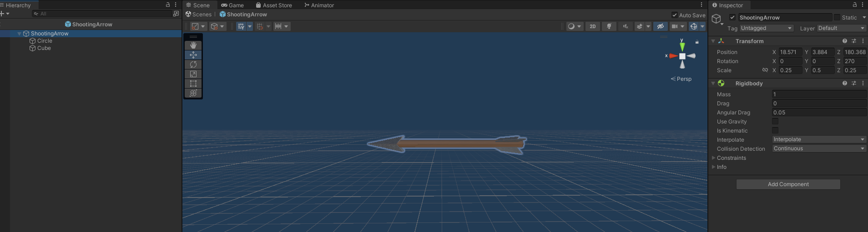Select the Cube child object

tap(44, 48)
